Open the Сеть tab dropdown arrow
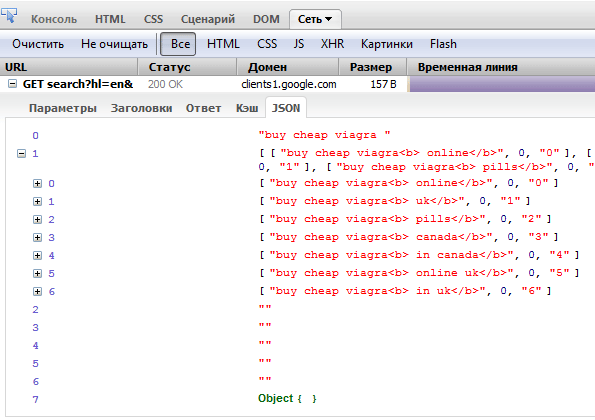This screenshot has height=420, width=595. point(329,19)
